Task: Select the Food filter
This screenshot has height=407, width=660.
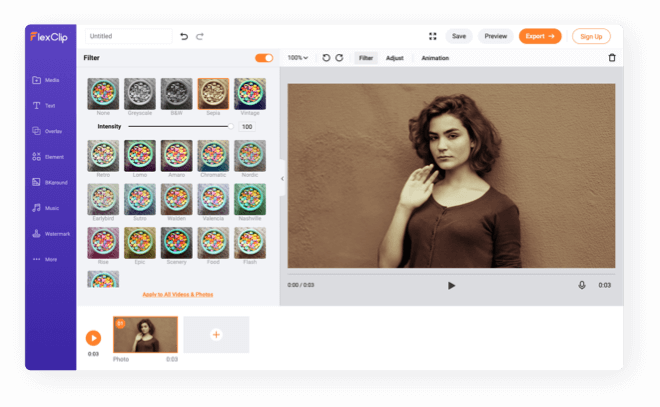Action: pyautogui.click(x=213, y=243)
